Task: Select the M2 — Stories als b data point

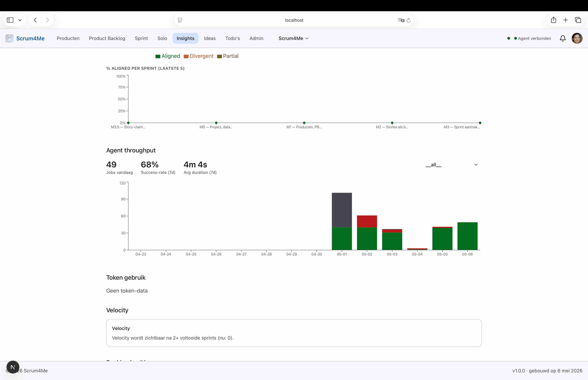Action: (x=392, y=123)
